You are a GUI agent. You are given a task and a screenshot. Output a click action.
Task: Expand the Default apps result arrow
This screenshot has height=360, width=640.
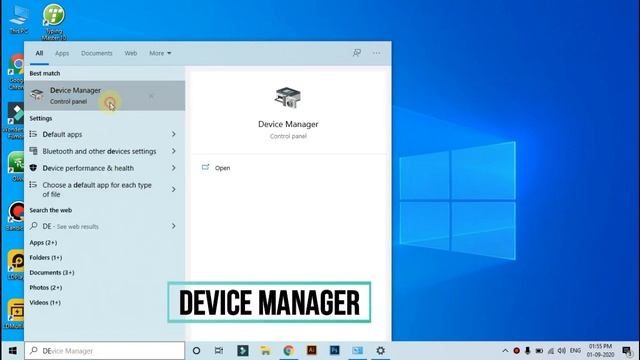coord(173,134)
